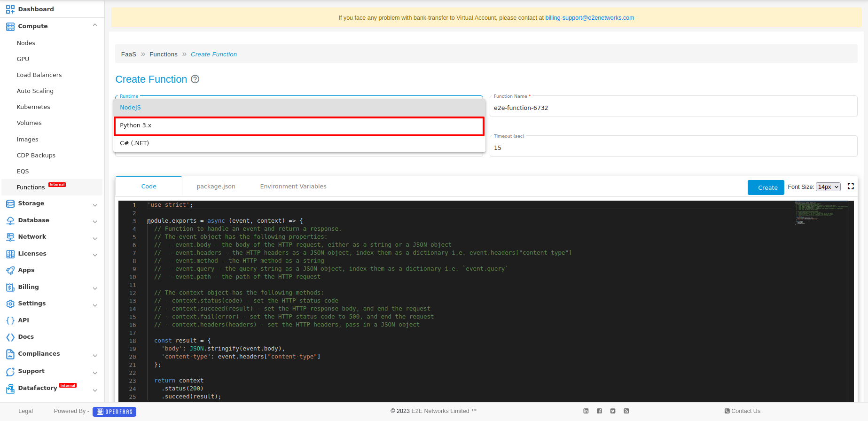Click the Licenses icon in sidebar
The width and height of the screenshot is (868, 421).
coord(10,254)
